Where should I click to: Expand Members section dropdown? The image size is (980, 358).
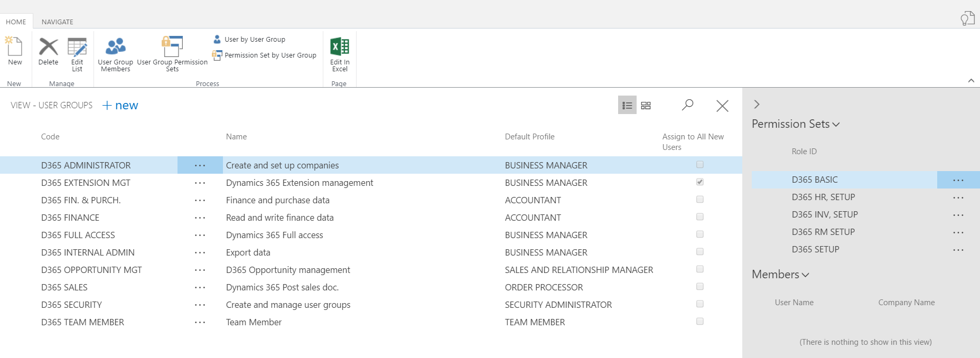(780, 275)
